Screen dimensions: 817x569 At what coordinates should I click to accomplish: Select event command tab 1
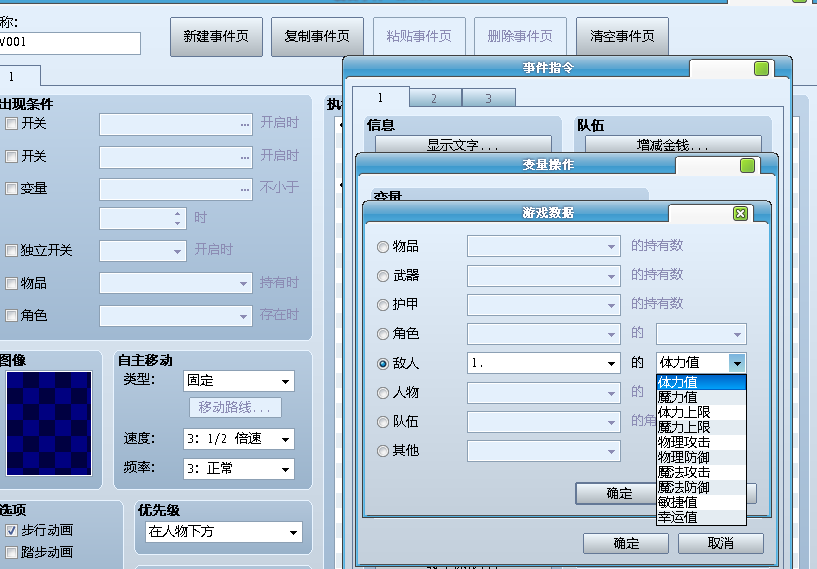pos(380,97)
